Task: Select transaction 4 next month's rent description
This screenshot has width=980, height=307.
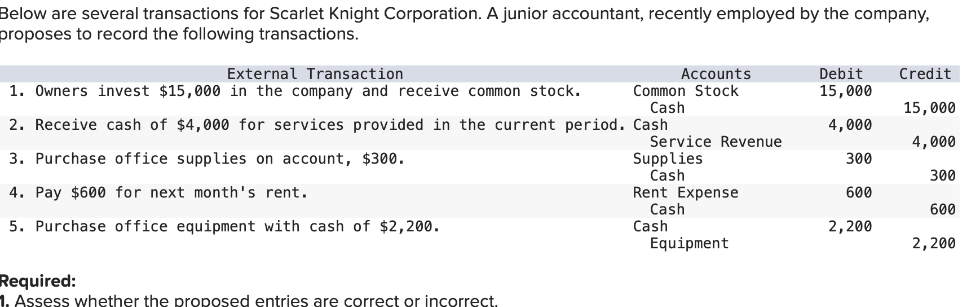Action: 158,192
